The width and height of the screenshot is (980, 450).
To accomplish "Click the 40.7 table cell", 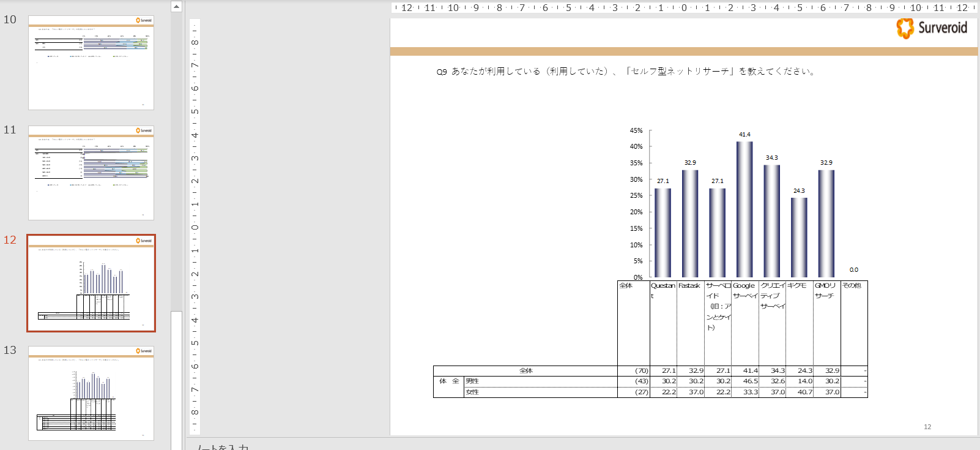I will tap(800, 392).
